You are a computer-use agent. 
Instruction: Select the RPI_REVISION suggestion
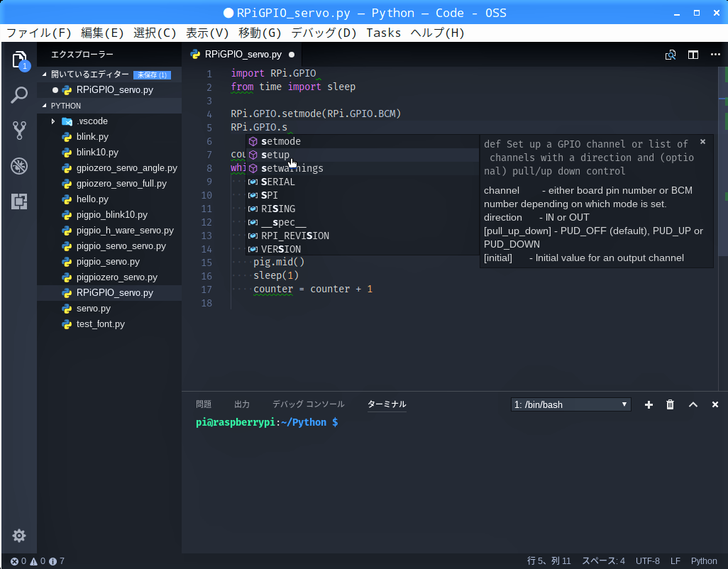[362, 236]
